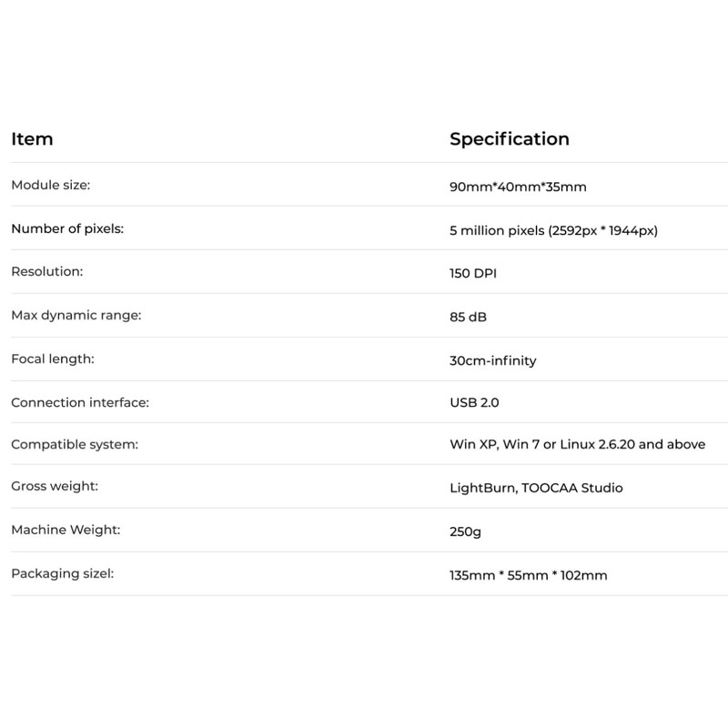Click the Specification column header
The width and height of the screenshot is (728, 728).
tap(509, 139)
